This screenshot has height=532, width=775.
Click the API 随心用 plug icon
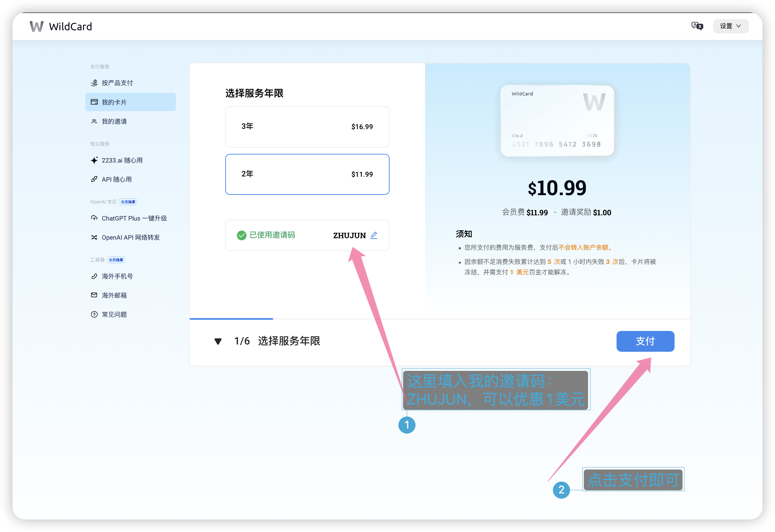(x=94, y=179)
